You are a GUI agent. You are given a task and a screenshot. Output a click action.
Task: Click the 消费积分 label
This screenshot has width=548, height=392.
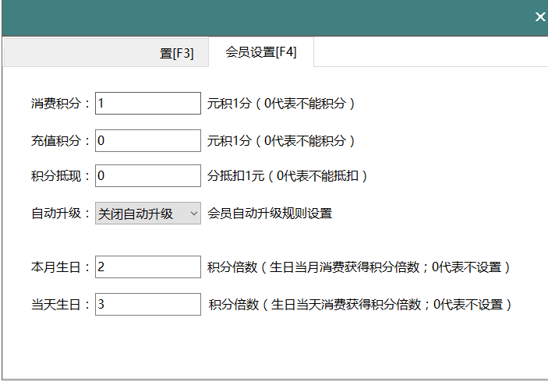pos(61,103)
